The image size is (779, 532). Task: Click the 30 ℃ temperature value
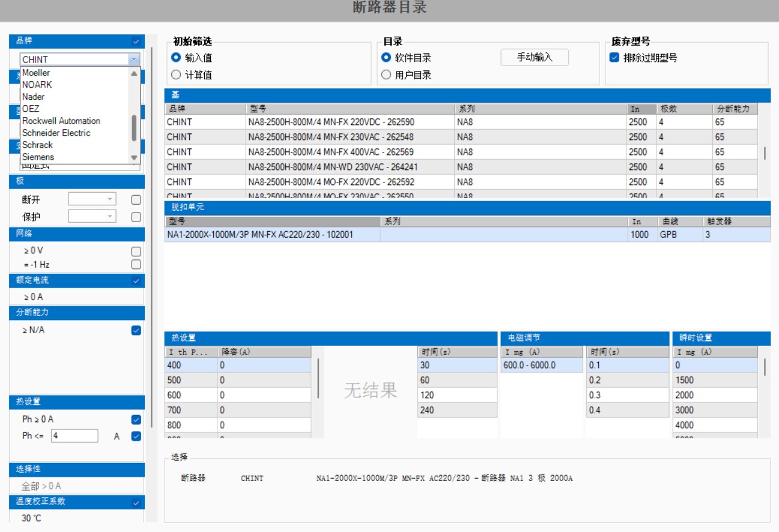[x=32, y=518]
